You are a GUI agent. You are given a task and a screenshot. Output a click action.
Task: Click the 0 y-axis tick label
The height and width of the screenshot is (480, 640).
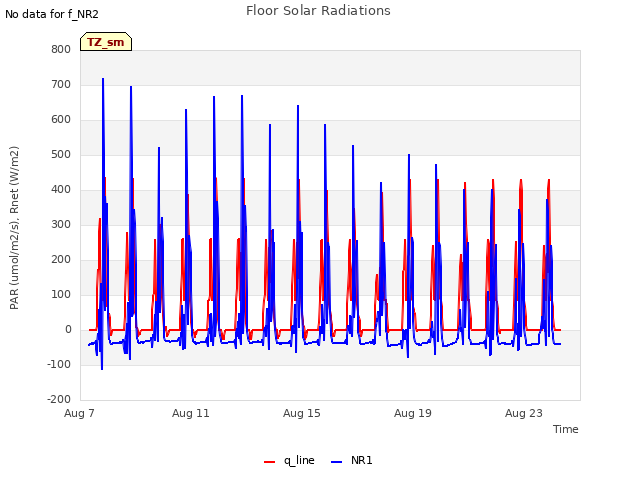tap(68, 330)
